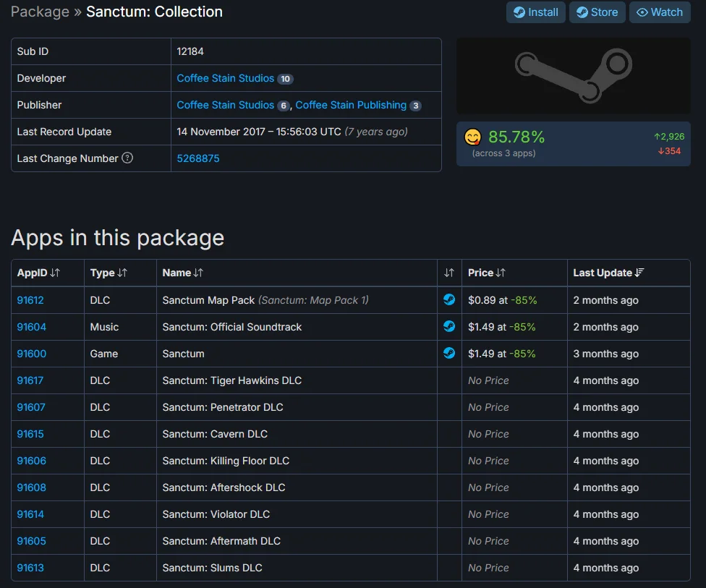Sort the table by Name column

pos(183,273)
